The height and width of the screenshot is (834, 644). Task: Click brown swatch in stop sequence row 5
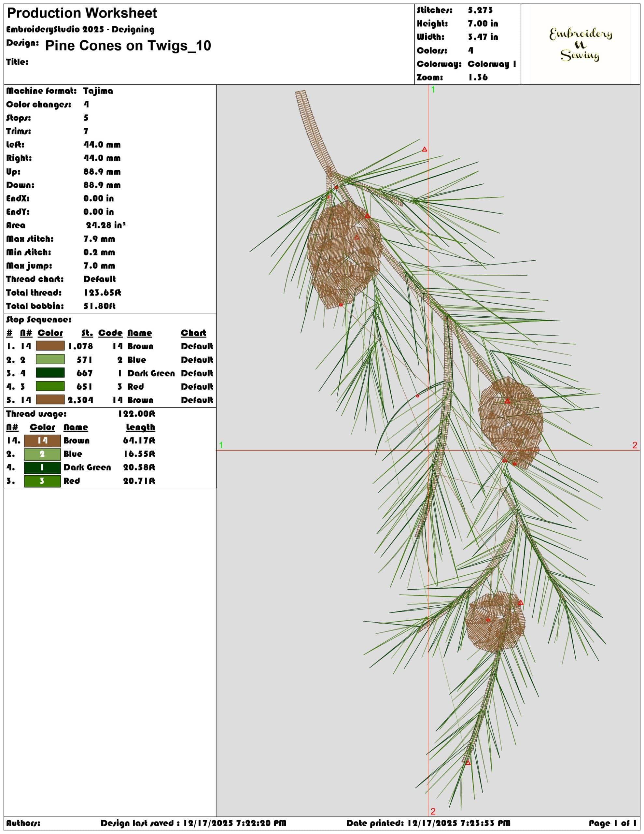pyautogui.click(x=50, y=400)
